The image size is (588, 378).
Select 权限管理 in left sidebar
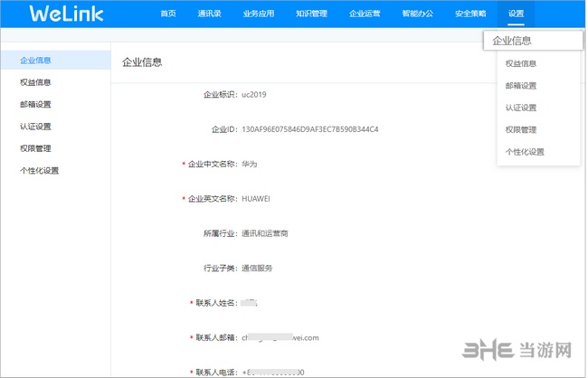click(35, 148)
